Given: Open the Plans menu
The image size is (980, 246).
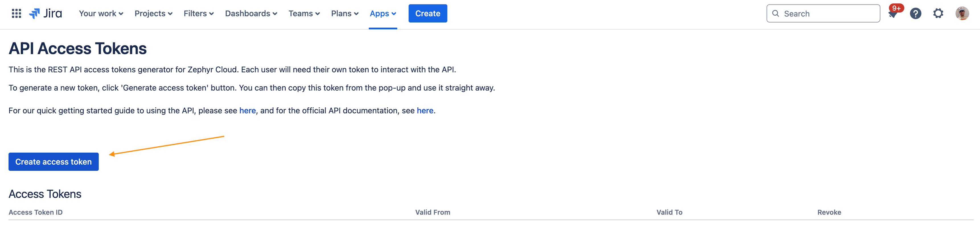Looking at the screenshot, I should pos(345,14).
